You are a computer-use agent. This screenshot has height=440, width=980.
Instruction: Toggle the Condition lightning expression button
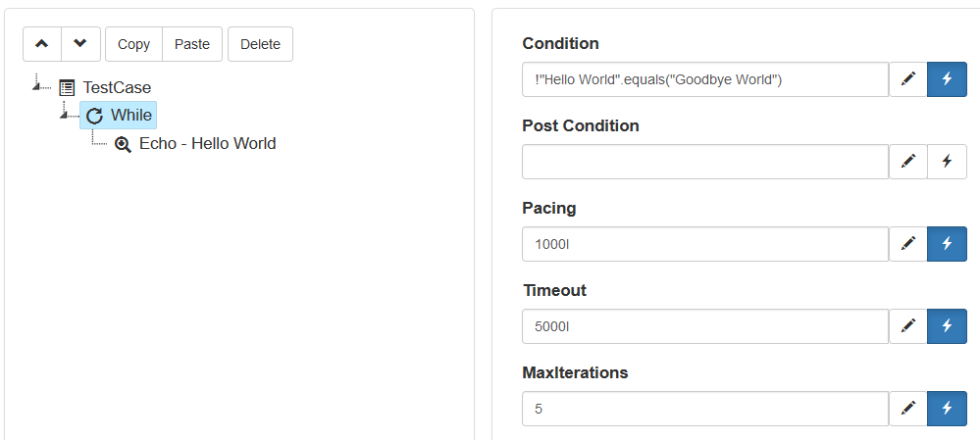(x=947, y=79)
